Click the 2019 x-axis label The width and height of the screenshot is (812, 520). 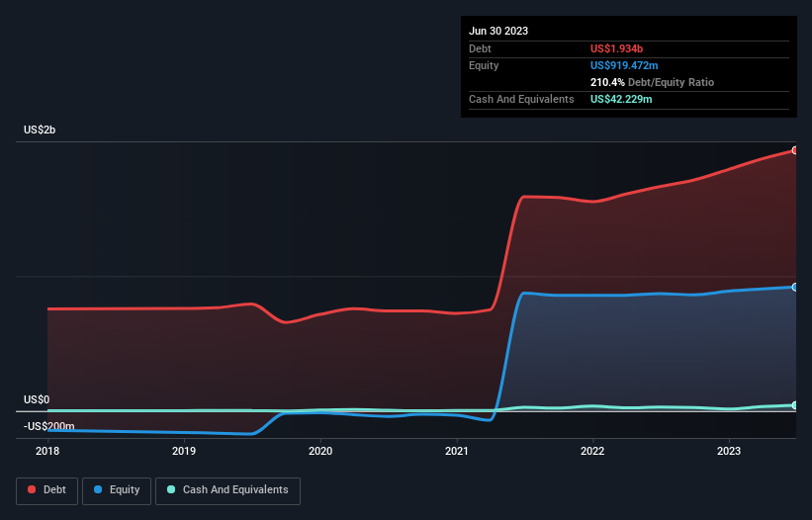(184, 451)
